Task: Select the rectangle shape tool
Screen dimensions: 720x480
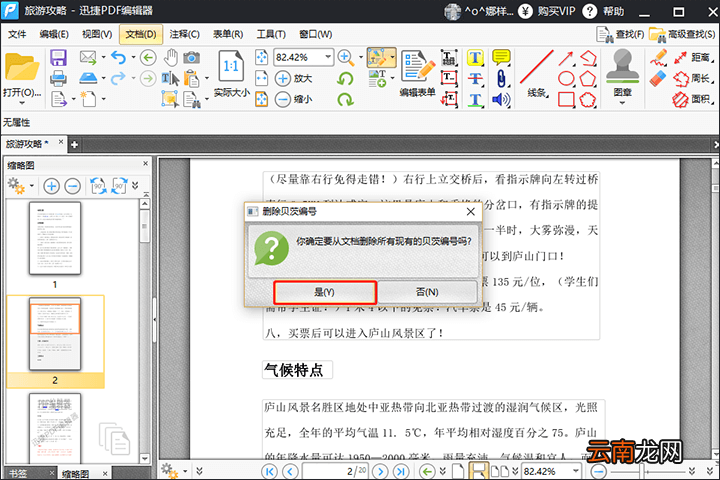Action: point(566,99)
